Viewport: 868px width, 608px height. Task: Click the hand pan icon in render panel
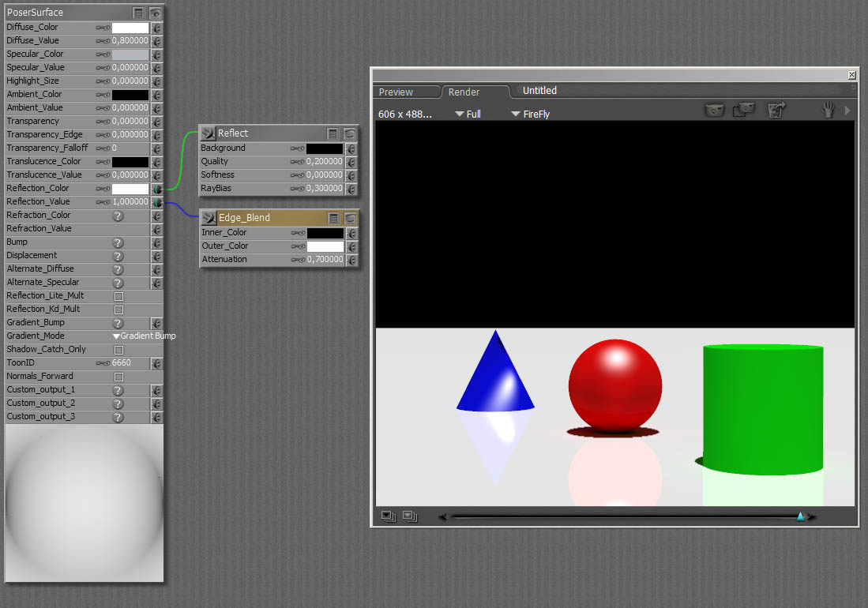tap(828, 111)
